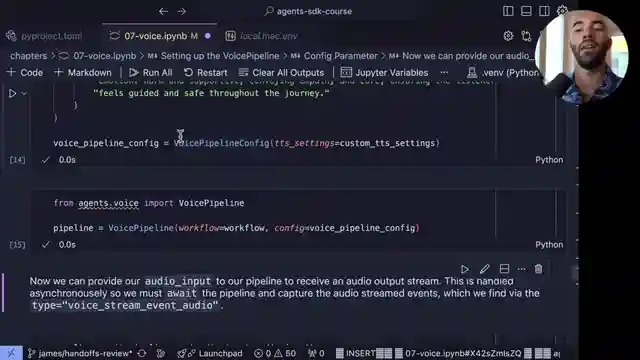This screenshot has width=640, height=360.
Task: Click success checkmark of cell 15
Action: coord(46,245)
